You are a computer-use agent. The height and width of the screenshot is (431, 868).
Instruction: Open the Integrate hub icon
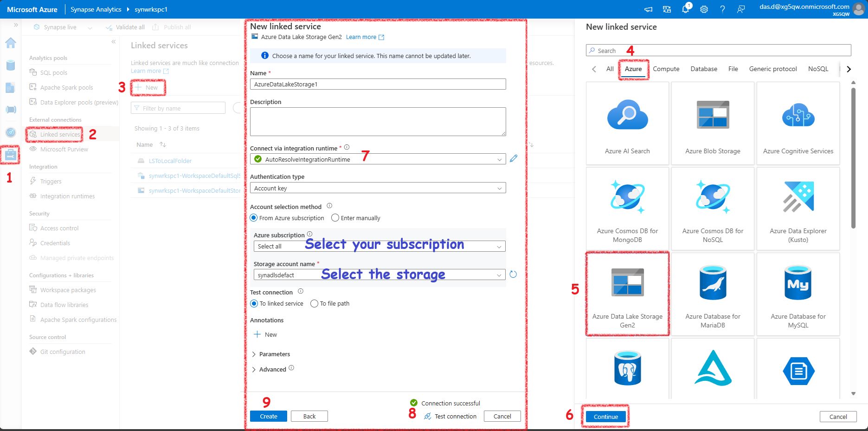(x=11, y=110)
